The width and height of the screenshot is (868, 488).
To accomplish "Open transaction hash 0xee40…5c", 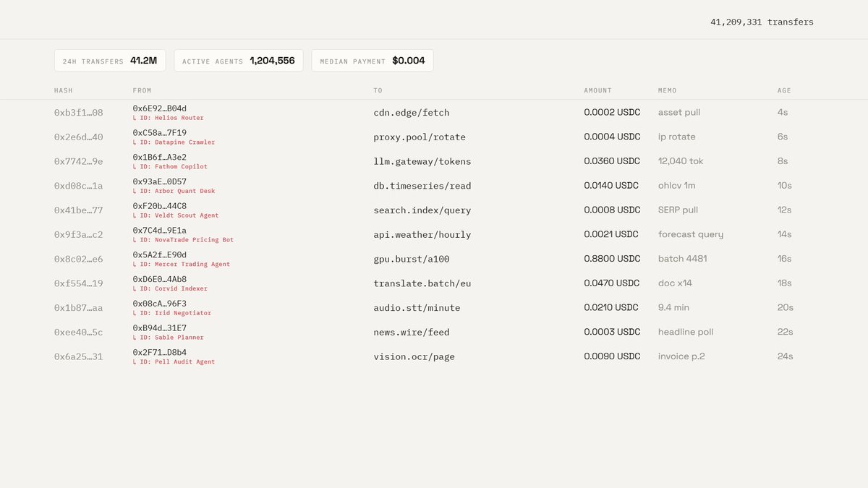I will point(78,333).
